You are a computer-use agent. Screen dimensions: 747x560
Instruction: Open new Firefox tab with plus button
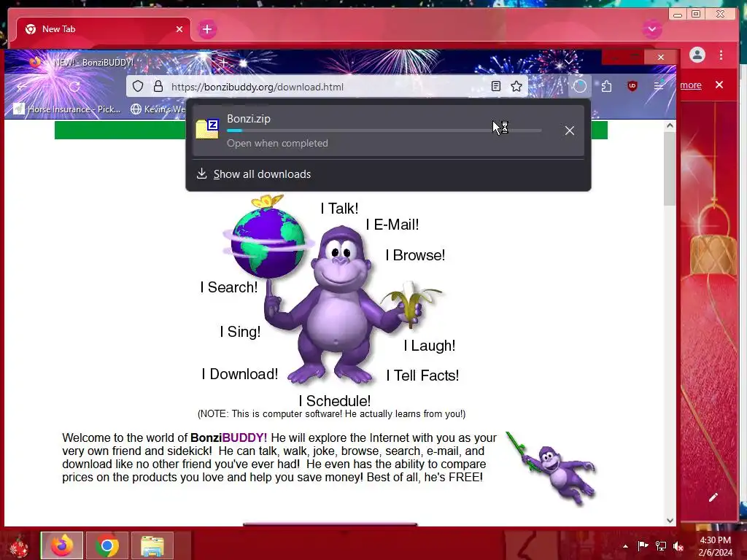point(223,62)
